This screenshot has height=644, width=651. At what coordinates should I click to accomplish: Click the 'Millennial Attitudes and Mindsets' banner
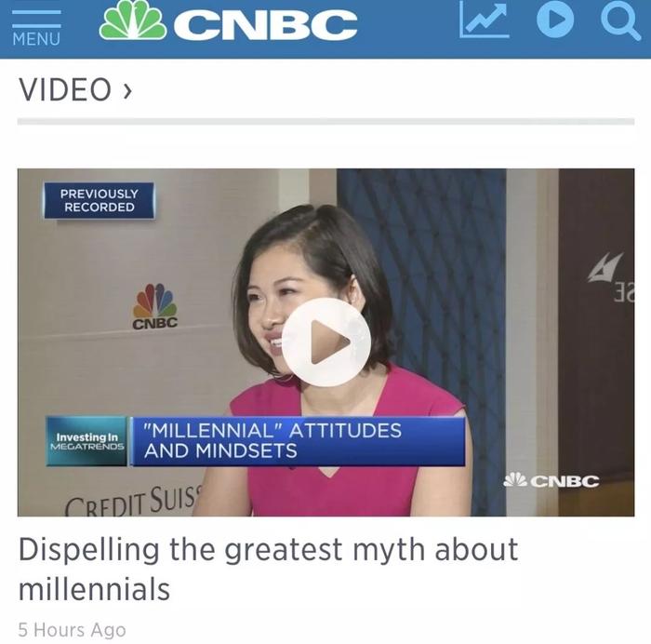pyautogui.click(x=298, y=441)
